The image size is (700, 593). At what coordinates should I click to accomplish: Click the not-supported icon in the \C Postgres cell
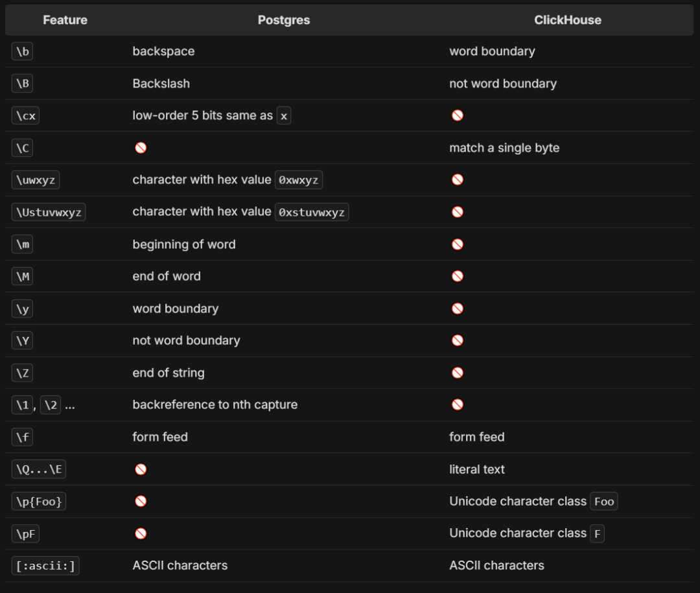point(141,147)
